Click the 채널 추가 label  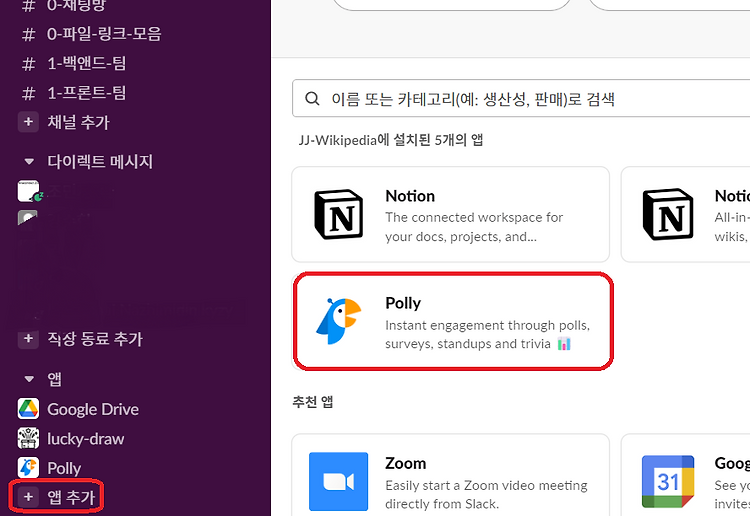click(78, 122)
